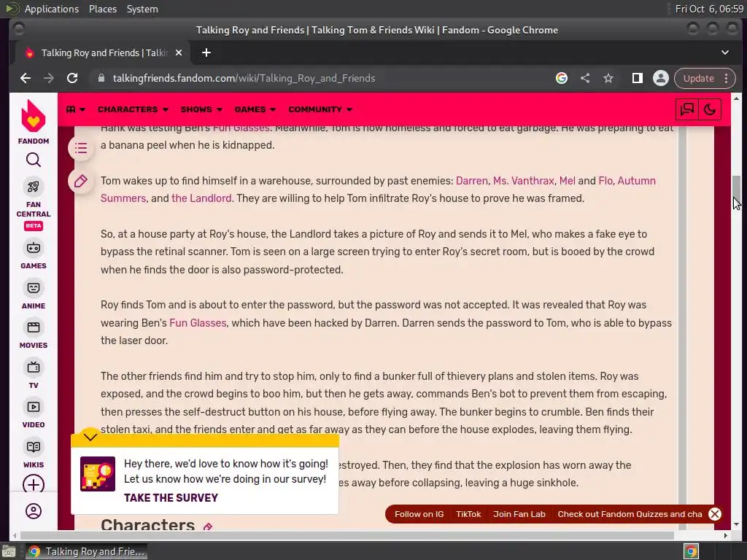Open the Chrome three-dot menu
Screen dimensions: 747x560
pyautogui.click(x=726, y=78)
